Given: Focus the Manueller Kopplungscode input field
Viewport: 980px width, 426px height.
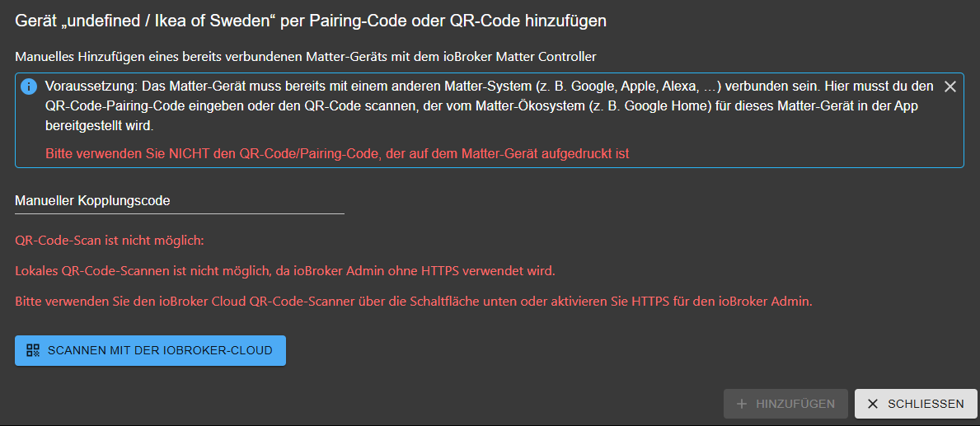Looking at the screenshot, I should click(179, 201).
